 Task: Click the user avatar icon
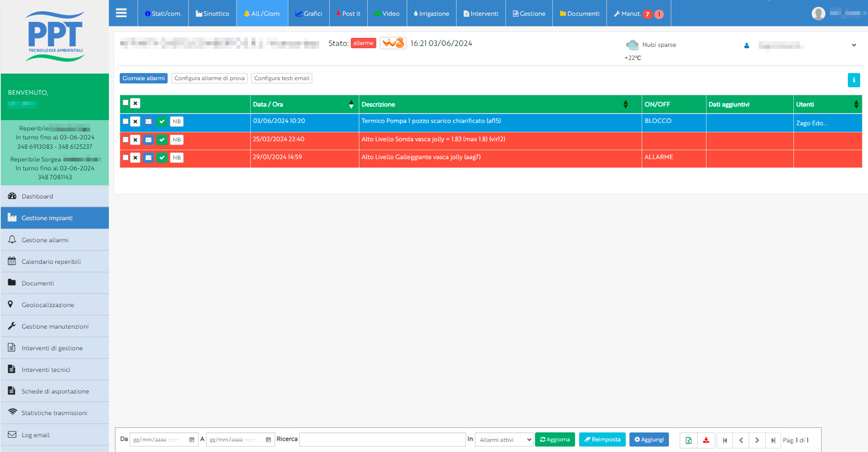click(818, 14)
